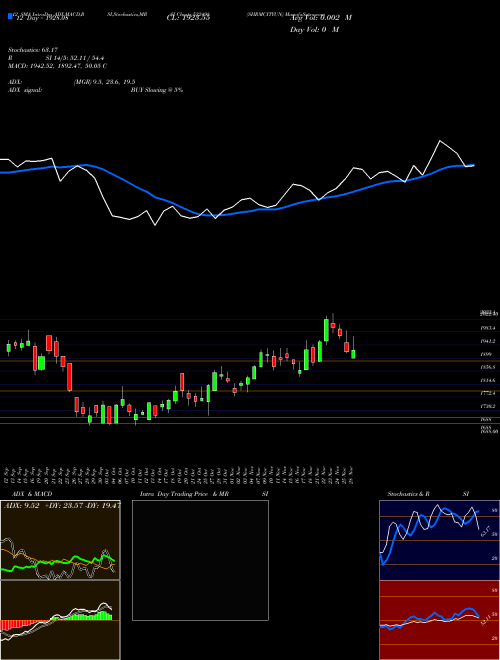Click the 'Intra Day Trading Price & MR' title
Screen dimensions: 500x660
click(184, 494)
